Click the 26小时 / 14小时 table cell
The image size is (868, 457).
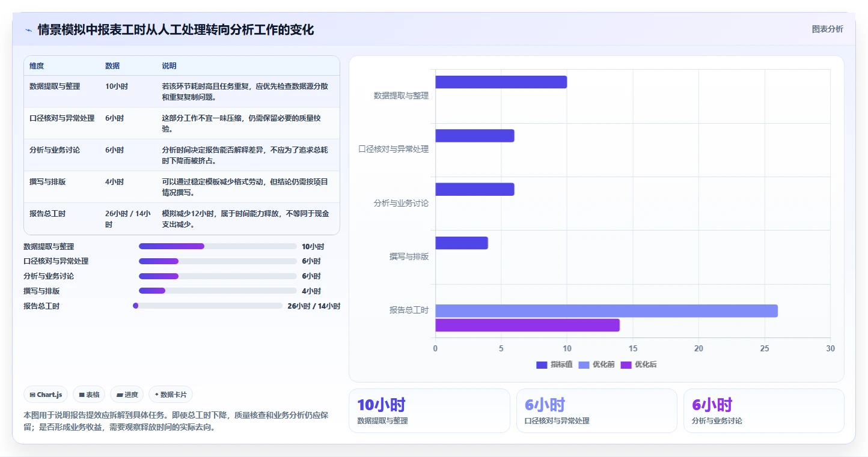[x=128, y=219]
